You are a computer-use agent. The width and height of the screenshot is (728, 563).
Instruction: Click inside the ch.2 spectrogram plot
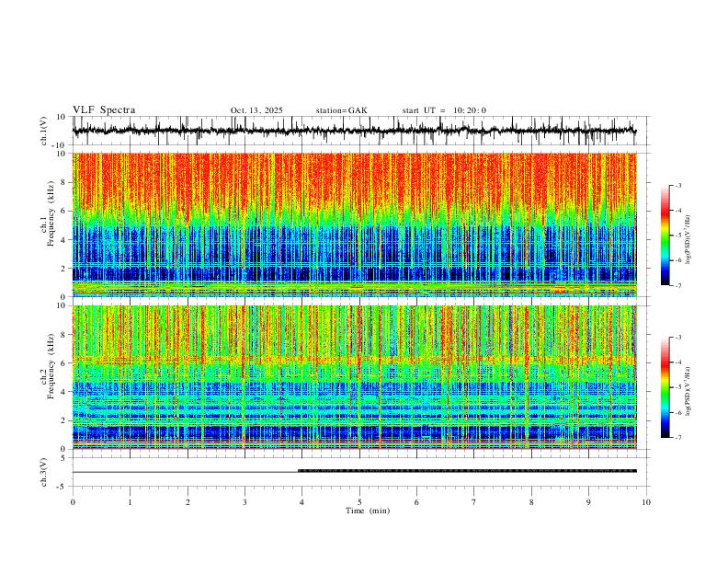tap(354, 377)
